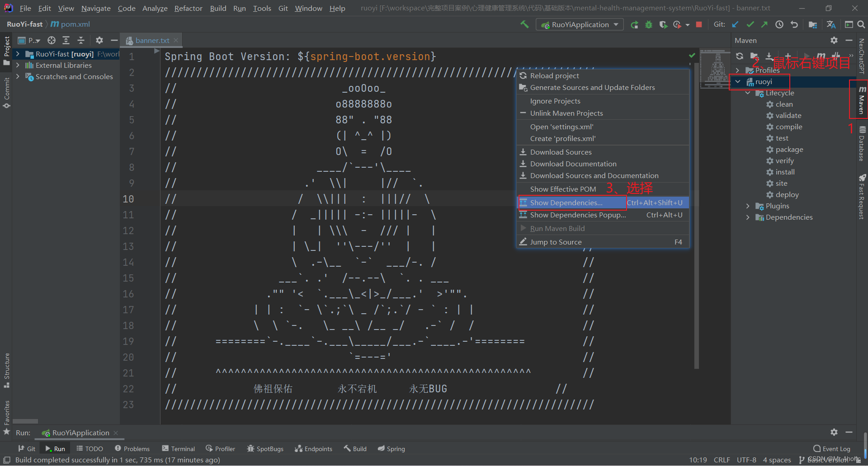Hide the Maven panel with minus icon
The image size is (868, 466).
pos(849,40)
